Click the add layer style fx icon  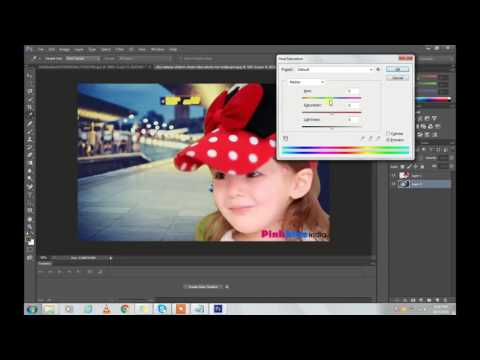405,300
